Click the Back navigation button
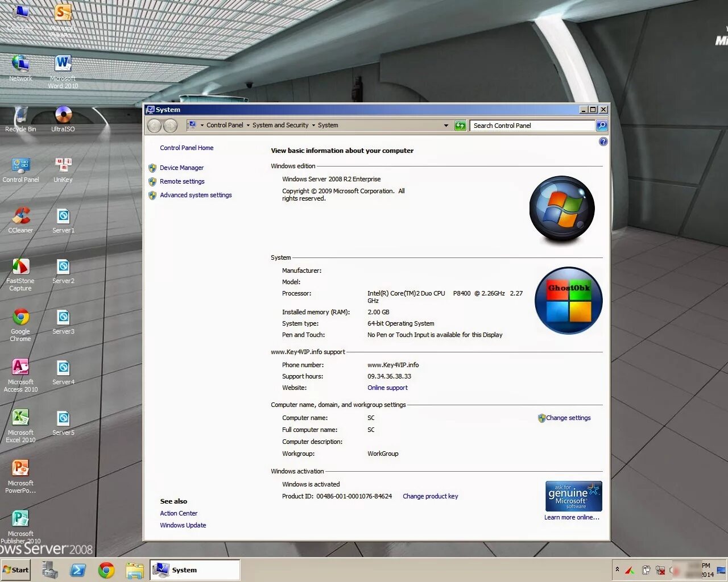 [155, 126]
